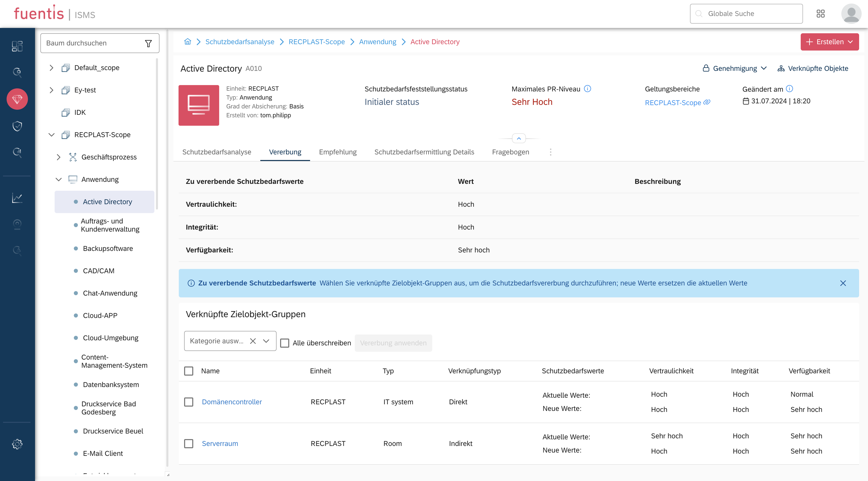Select the Serverraum row checkbox
Screen dimensions: 868x481
(189, 444)
